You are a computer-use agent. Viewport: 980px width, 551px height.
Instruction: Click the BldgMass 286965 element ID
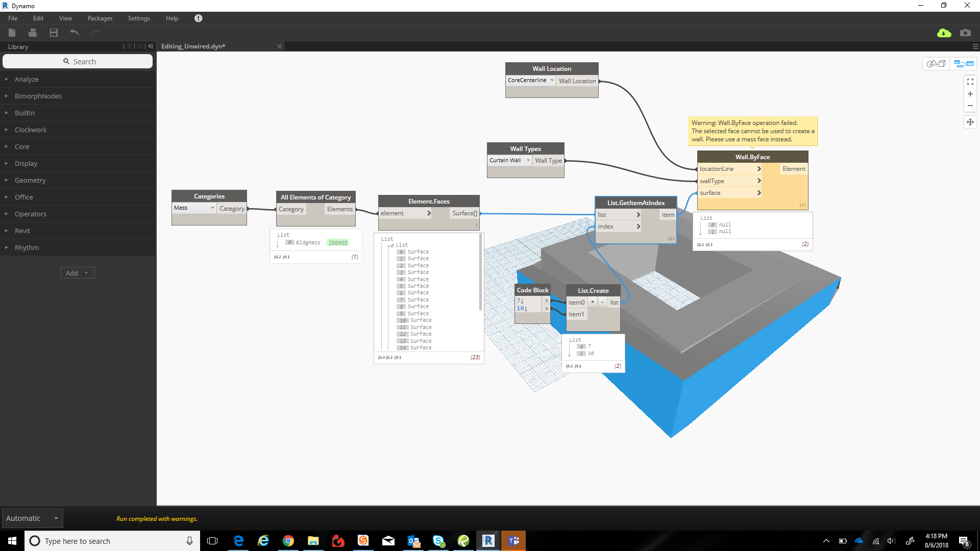(x=338, y=243)
